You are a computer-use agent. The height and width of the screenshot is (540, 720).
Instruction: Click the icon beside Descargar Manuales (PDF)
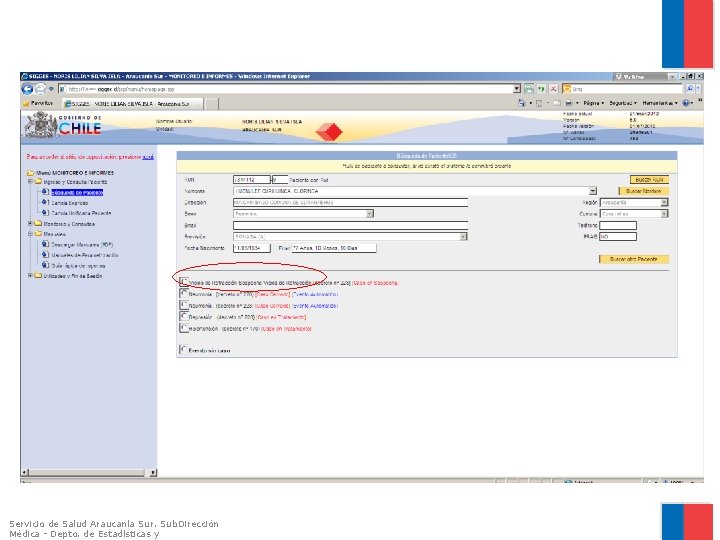(45, 244)
